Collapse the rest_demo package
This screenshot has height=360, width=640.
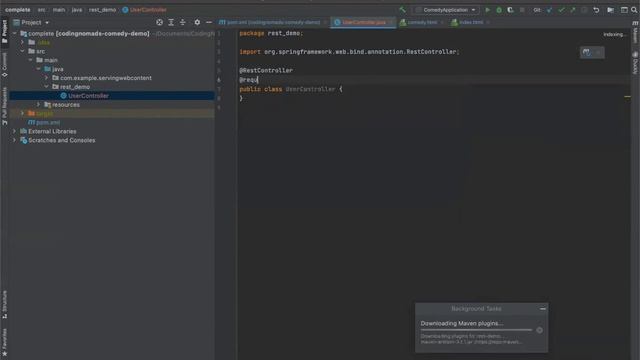(x=47, y=87)
